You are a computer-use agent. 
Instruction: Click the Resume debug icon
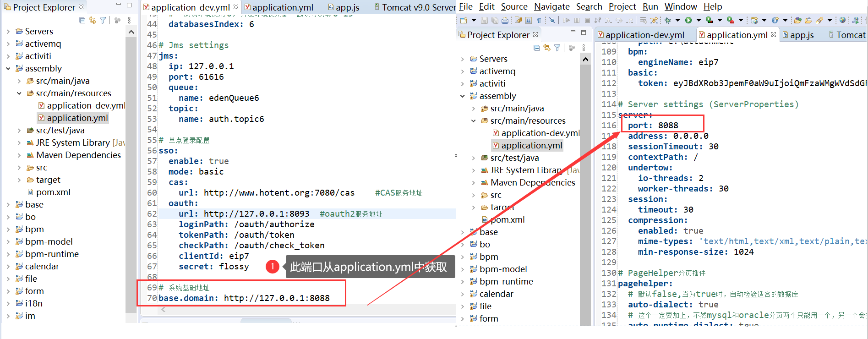pos(566,20)
